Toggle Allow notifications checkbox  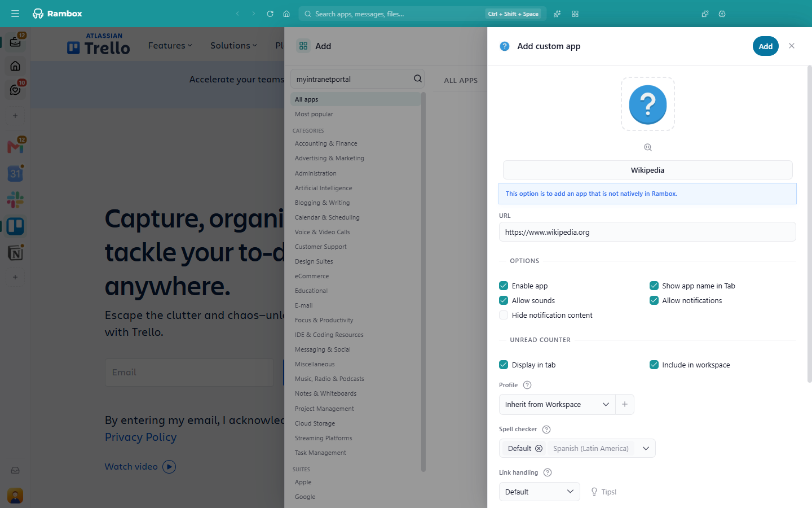(x=654, y=300)
